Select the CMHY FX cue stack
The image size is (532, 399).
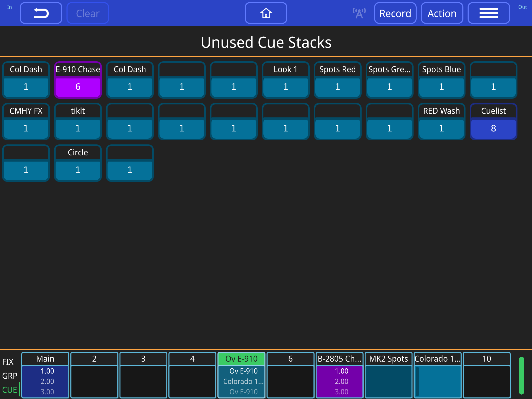[26, 122]
